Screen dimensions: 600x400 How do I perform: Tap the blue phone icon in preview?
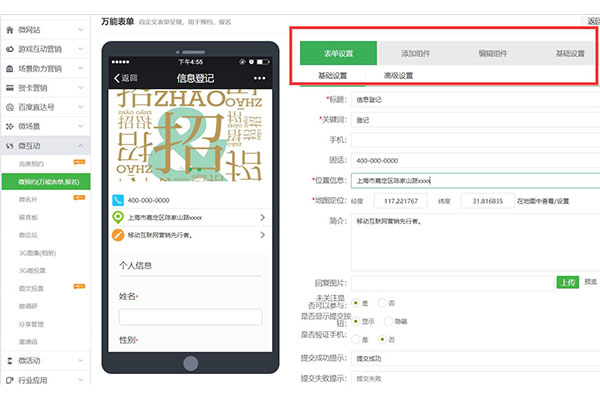point(118,200)
